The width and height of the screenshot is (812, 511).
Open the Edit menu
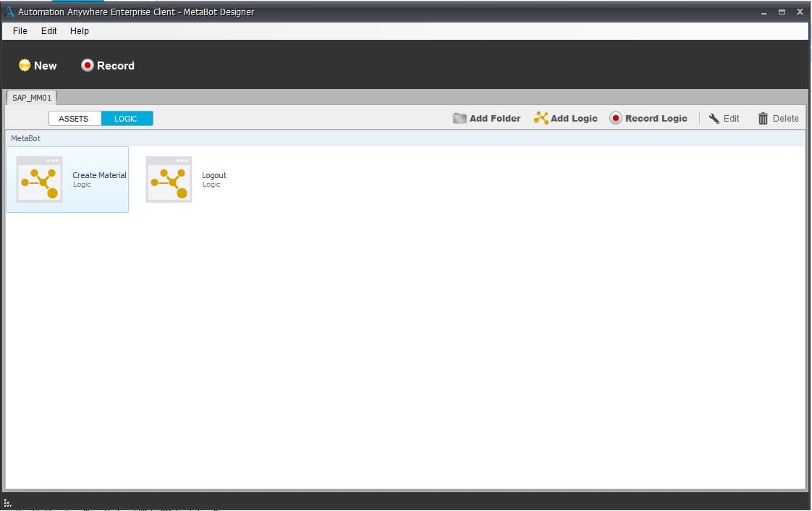pos(48,31)
